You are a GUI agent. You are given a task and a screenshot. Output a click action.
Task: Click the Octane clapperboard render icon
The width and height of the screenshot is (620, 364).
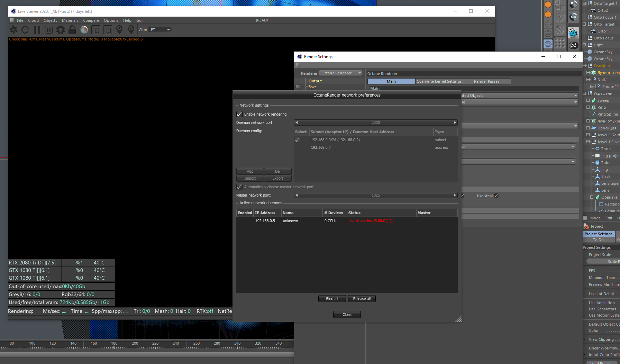click(573, 33)
